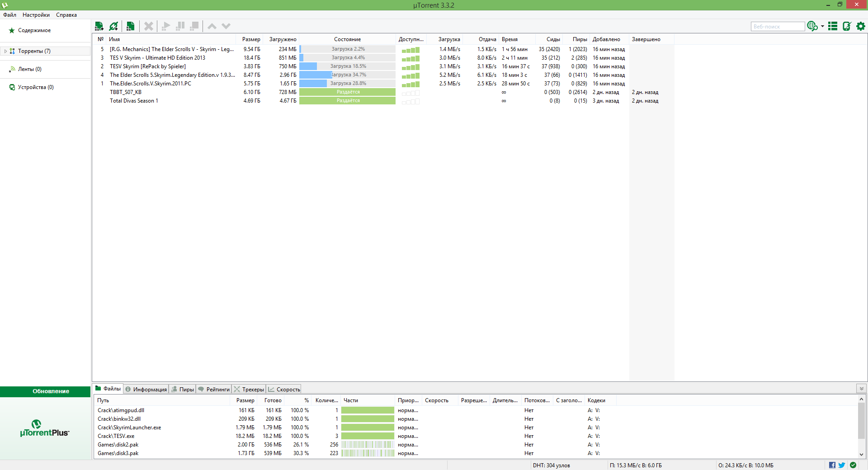
Task: Toggle the category list view icon
Action: [833, 26]
